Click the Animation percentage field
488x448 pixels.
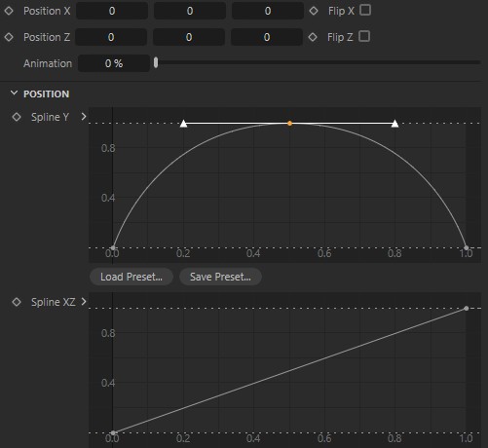pyautogui.click(x=114, y=63)
